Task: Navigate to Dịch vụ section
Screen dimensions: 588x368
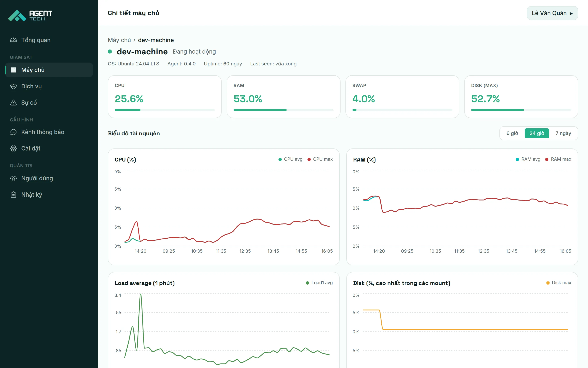Action: click(x=49, y=86)
